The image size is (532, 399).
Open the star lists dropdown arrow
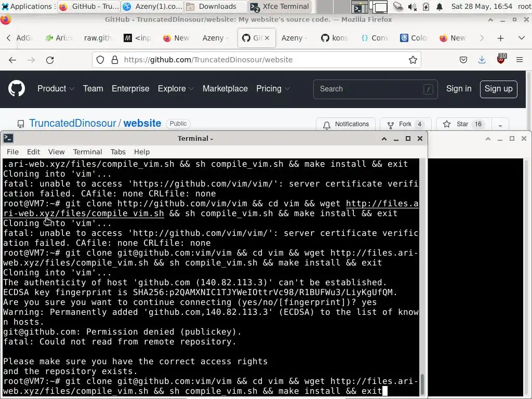tap(500, 125)
